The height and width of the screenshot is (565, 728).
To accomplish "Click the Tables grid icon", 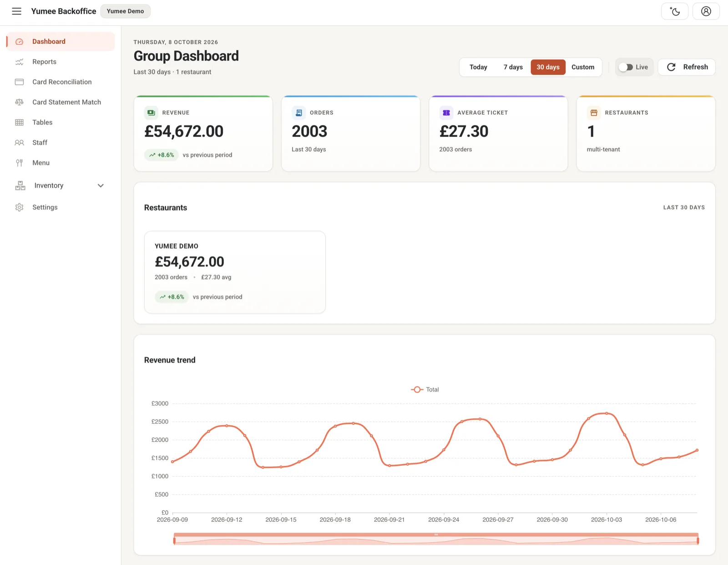I will pyautogui.click(x=19, y=122).
